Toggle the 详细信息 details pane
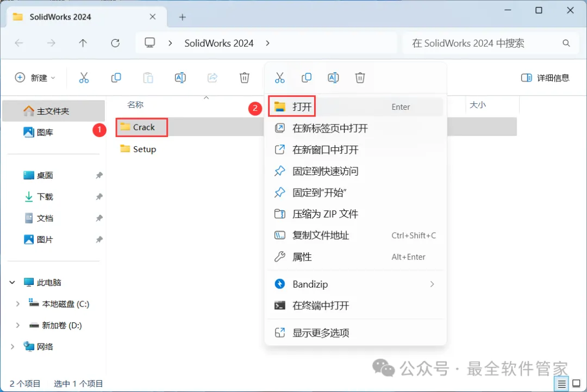The image size is (587, 392). (x=545, y=78)
